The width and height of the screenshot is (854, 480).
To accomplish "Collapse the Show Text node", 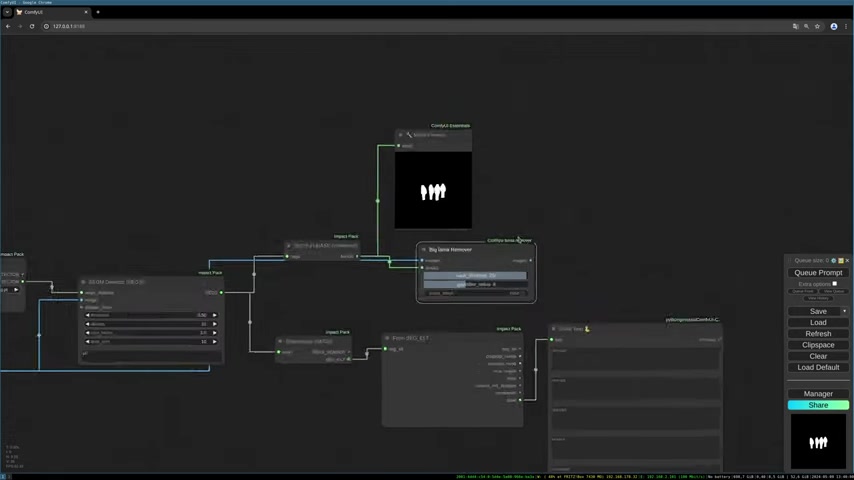I will (553, 329).
